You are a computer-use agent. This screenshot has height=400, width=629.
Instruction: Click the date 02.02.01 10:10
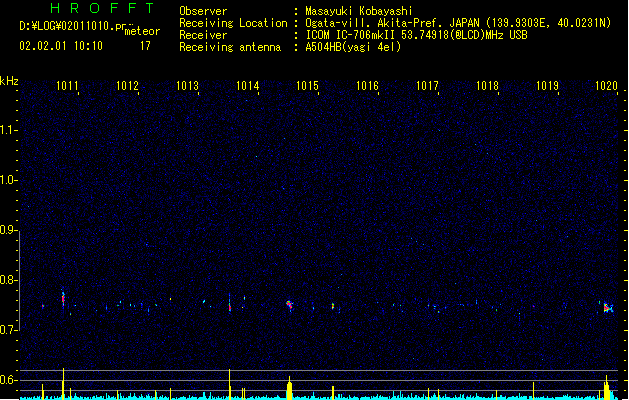61,46
